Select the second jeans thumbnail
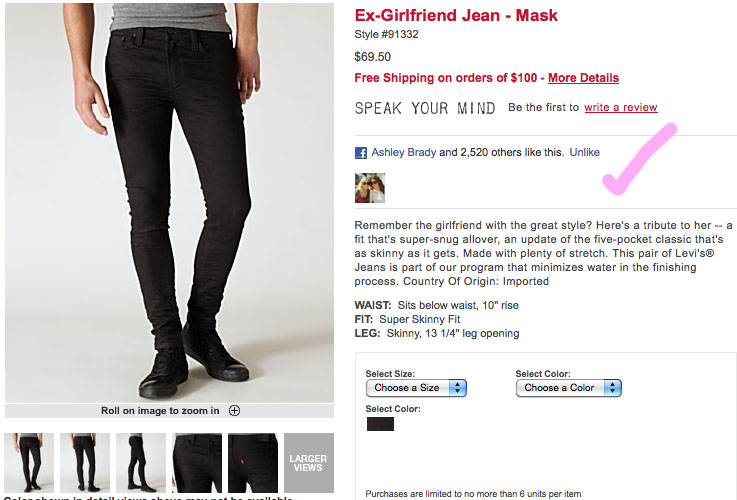Image resolution: width=737 pixels, height=500 pixels. tap(85, 463)
